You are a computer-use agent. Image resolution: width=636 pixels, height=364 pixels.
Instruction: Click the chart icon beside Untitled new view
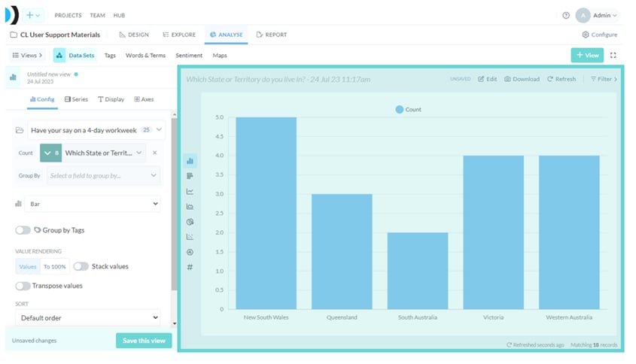point(13,77)
